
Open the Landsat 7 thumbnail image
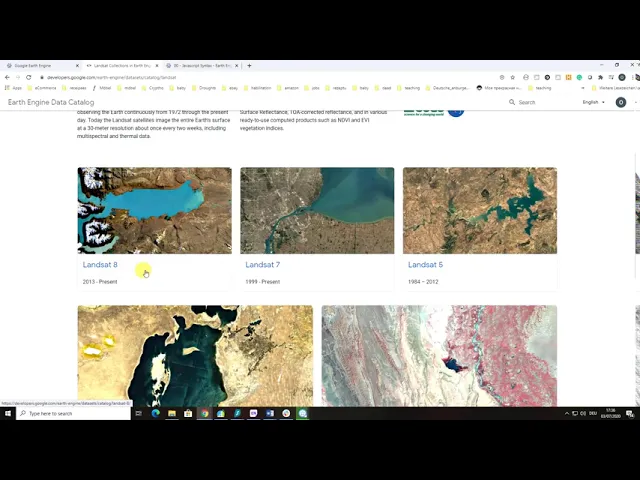317,211
